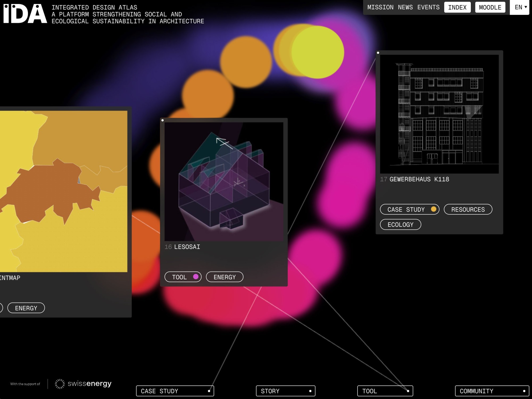Click the Gewerbehaus K118 title

click(x=419, y=179)
